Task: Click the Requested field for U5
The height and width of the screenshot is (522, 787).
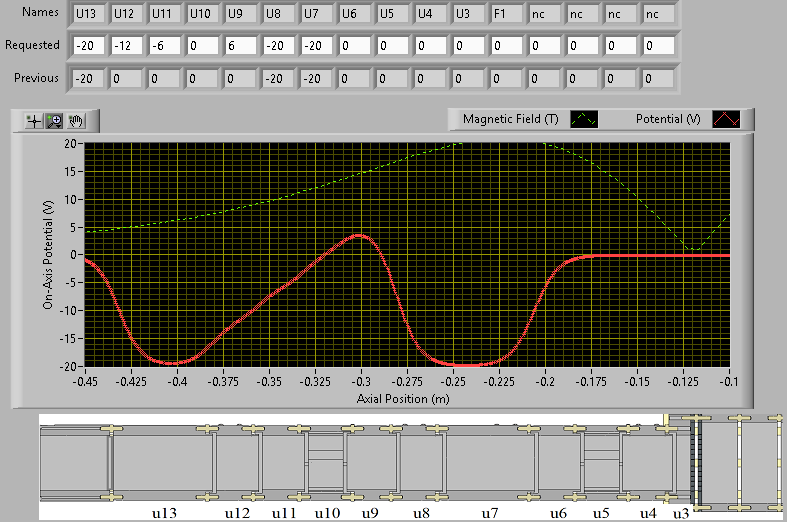Action: coord(393,46)
